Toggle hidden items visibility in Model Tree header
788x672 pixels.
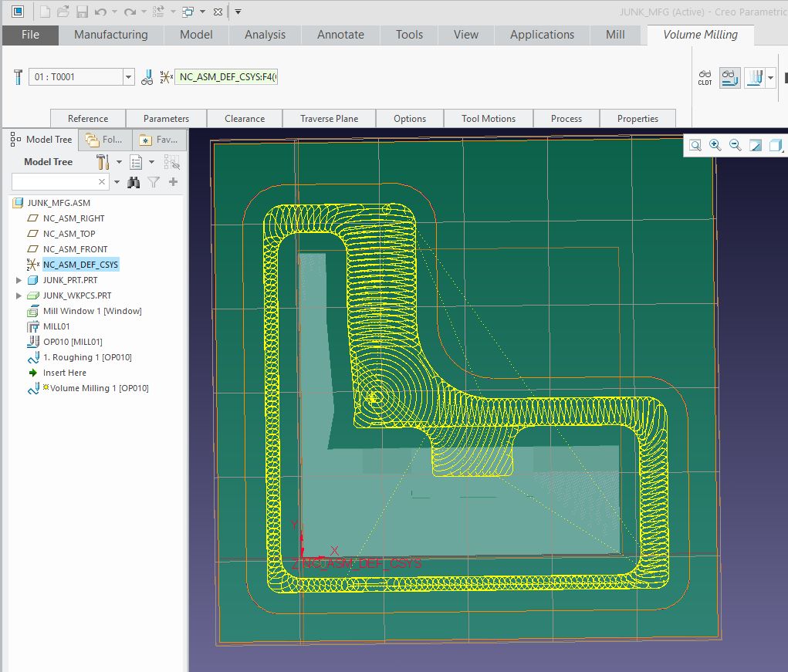coord(172,163)
